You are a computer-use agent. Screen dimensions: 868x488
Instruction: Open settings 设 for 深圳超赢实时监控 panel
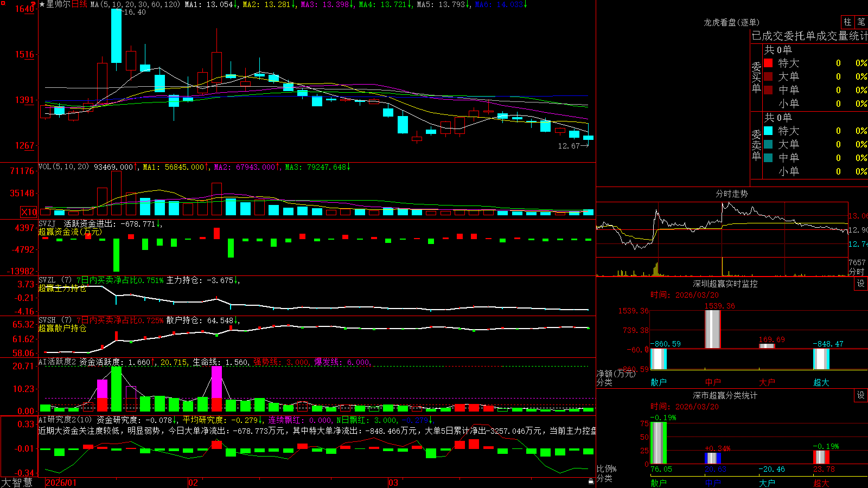(861, 284)
